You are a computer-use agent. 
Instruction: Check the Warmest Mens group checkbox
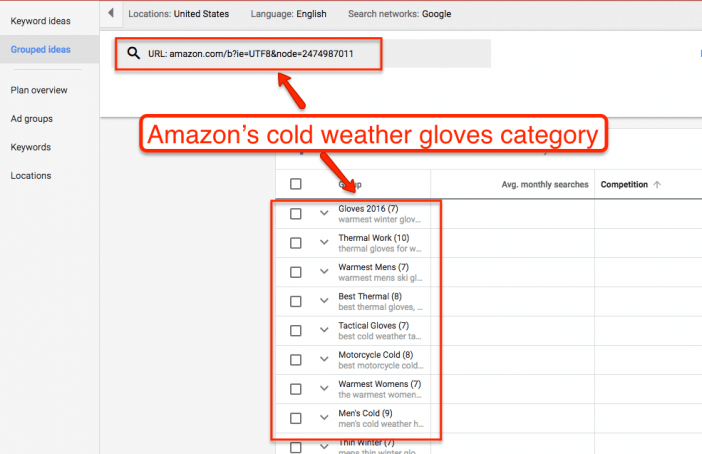point(295,272)
